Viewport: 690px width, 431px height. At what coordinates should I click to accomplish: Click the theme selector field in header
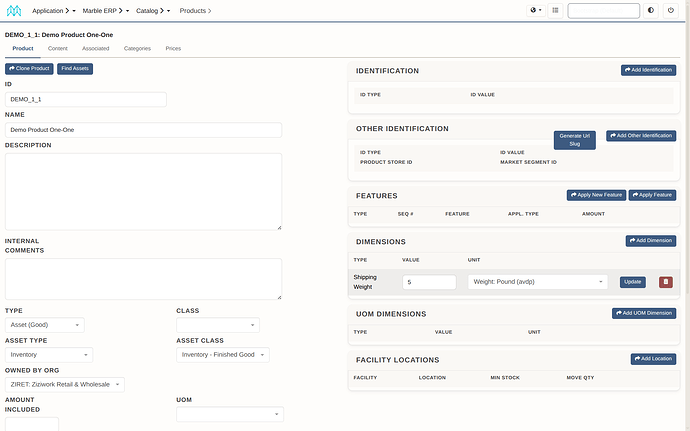tap(603, 11)
